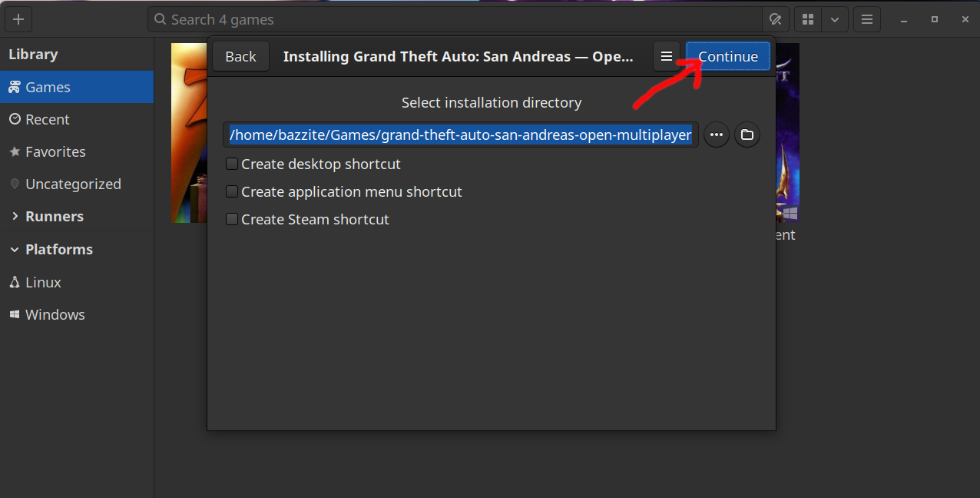This screenshot has width=980, height=498.
Task: Click the Installing Grand Theft Auto title text
Action: (459, 56)
